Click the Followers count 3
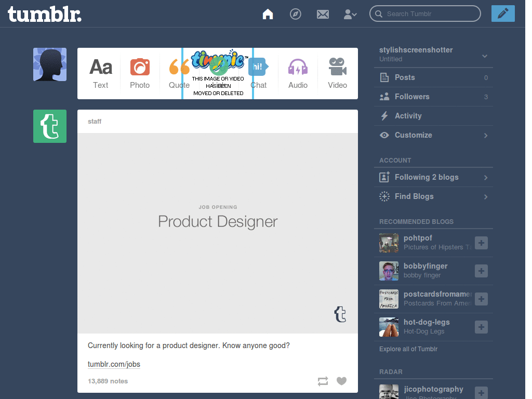The height and width of the screenshot is (399, 532). 486,97
